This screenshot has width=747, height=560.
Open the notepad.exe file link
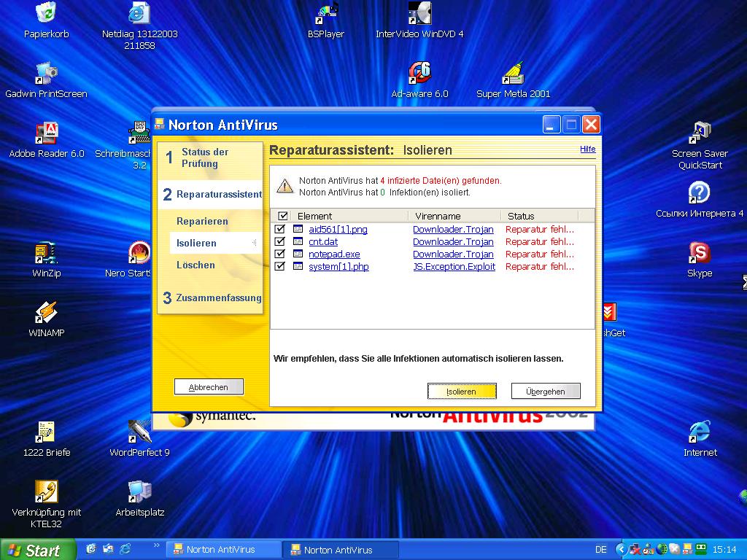334,254
